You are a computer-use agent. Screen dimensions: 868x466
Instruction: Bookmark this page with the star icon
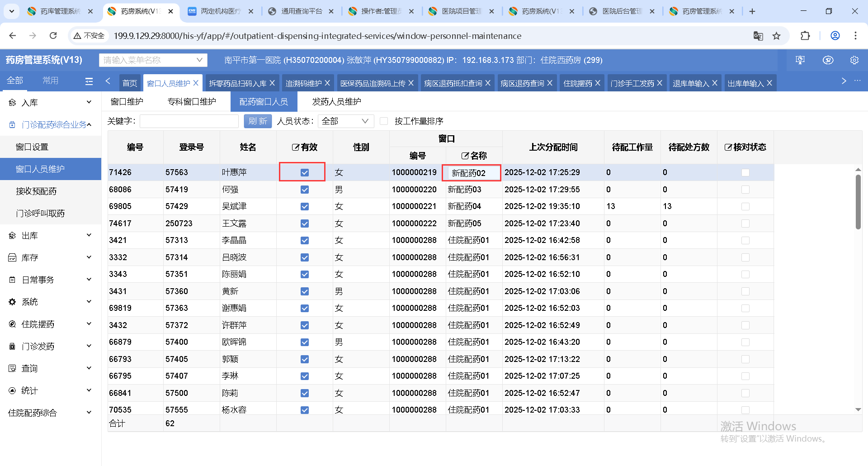(x=776, y=36)
